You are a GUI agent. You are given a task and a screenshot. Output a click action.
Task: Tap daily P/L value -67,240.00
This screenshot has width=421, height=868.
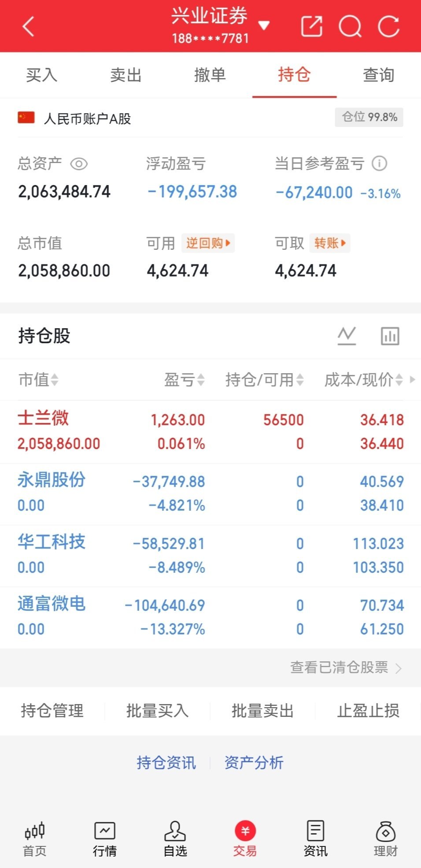click(314, 193)
